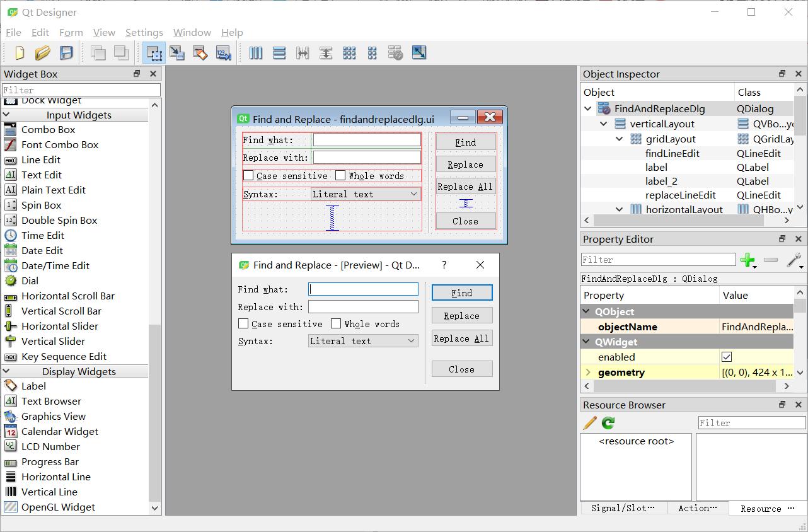Image resolution: width=808 pixels, height=532 pixels.
Task: Open Syntax combo box in the Preview dialog
Action: [x=363, y=341]
